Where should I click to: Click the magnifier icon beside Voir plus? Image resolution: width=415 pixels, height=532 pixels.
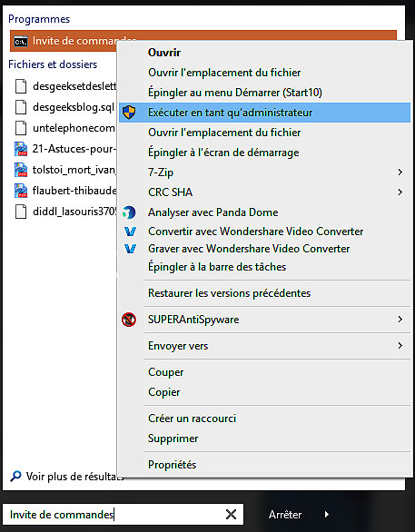[x=15, y=477]
